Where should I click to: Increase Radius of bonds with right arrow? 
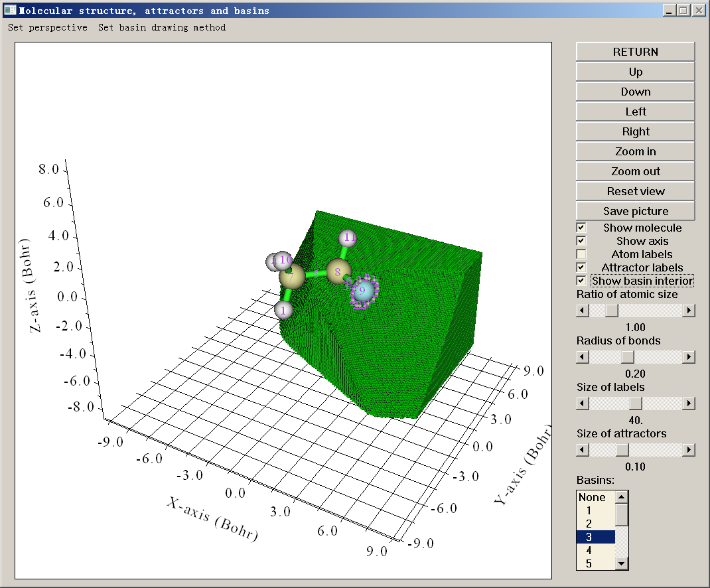(689, 357)
